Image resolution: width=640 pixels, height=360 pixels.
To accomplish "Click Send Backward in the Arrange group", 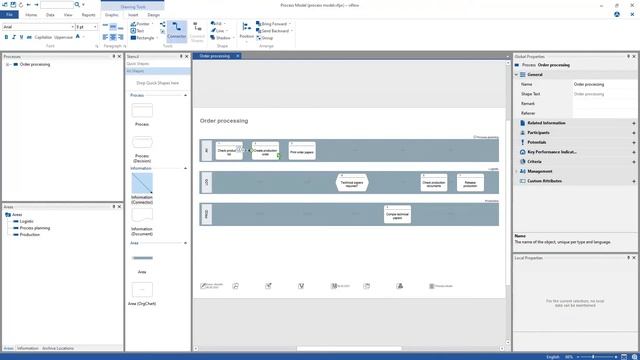I will [x=274, y=31].
